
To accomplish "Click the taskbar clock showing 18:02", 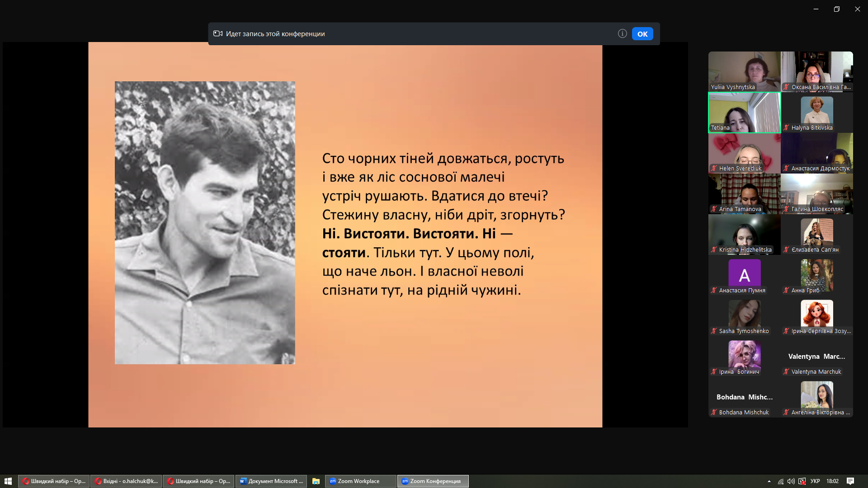I will pos(832,481).
